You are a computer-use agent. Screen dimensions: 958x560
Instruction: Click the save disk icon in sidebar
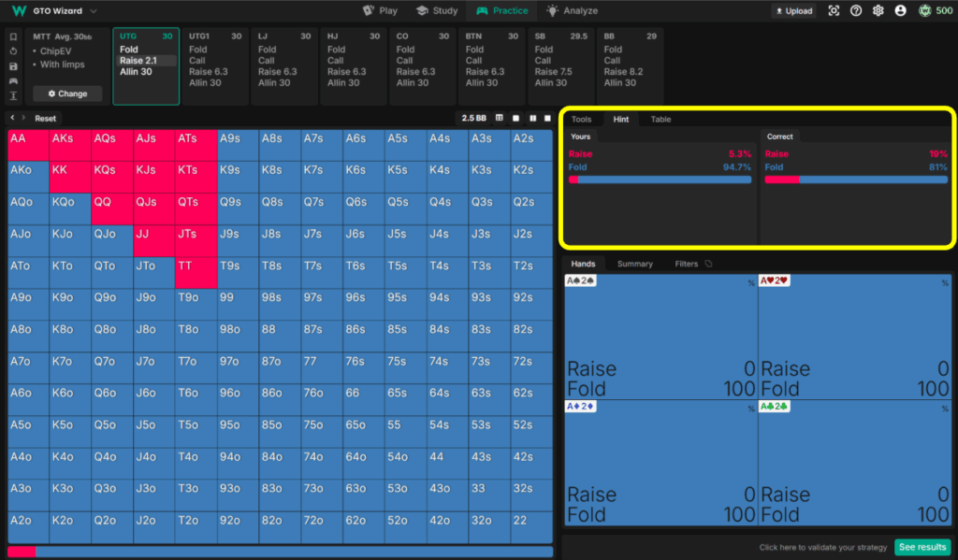[x=13, y=66]
